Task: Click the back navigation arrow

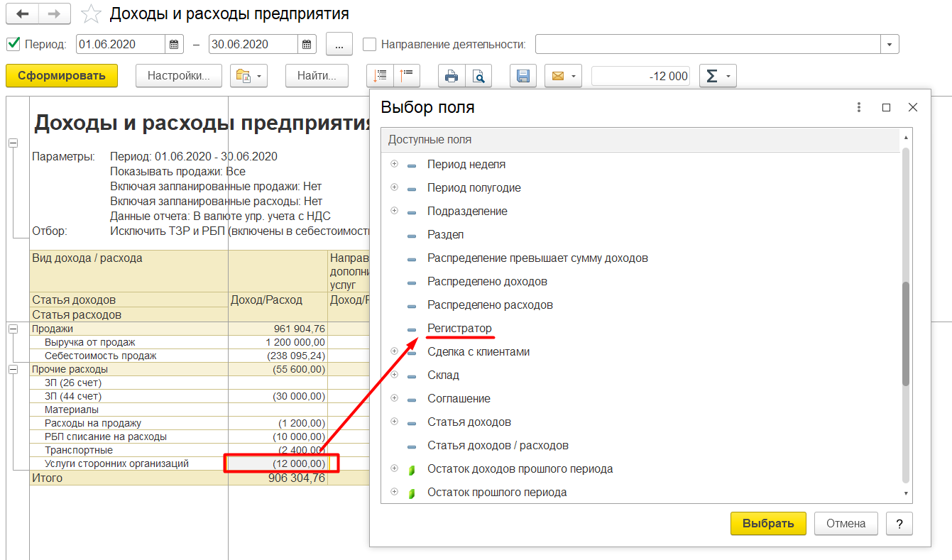Action: tap(22, 13)
